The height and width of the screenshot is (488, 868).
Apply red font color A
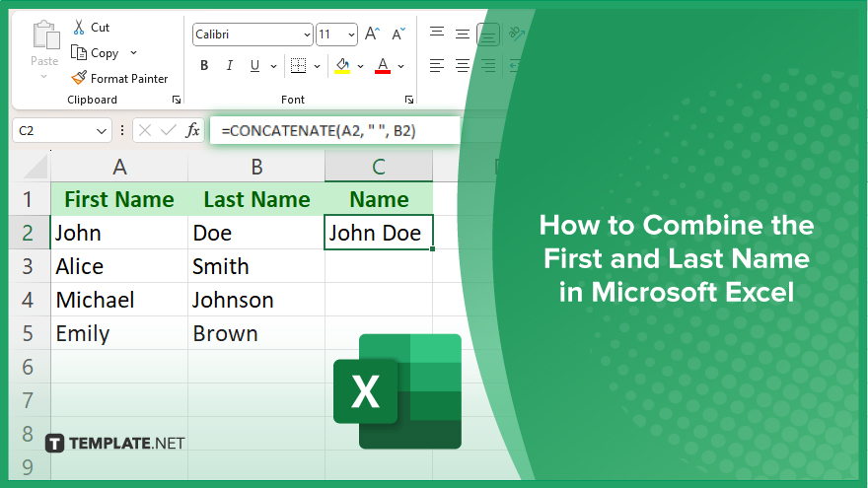click(383, 66)
